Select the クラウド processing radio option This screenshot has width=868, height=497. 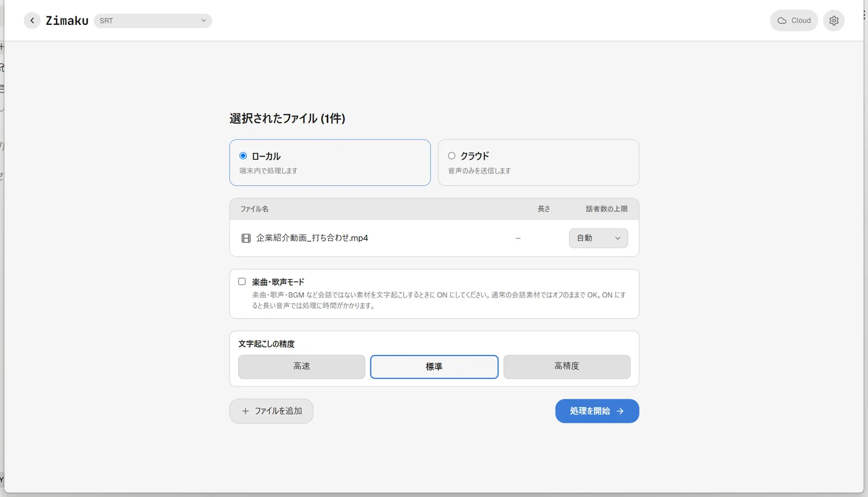451,156
